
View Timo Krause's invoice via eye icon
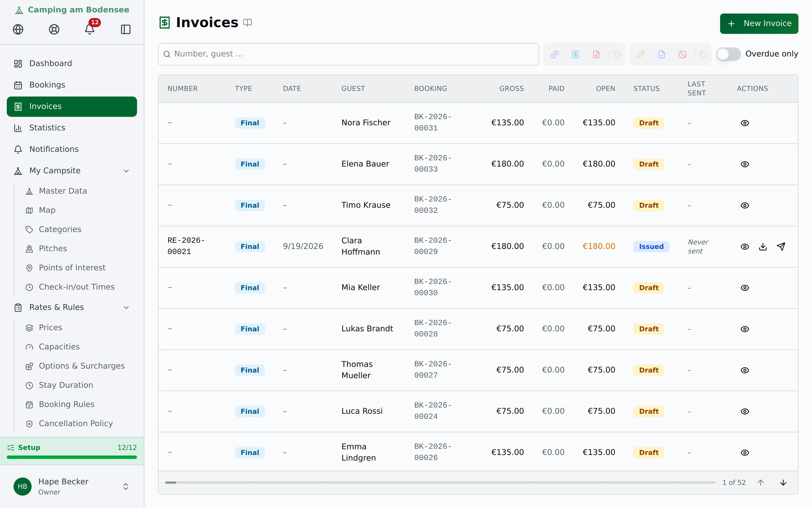pos(745,205)
